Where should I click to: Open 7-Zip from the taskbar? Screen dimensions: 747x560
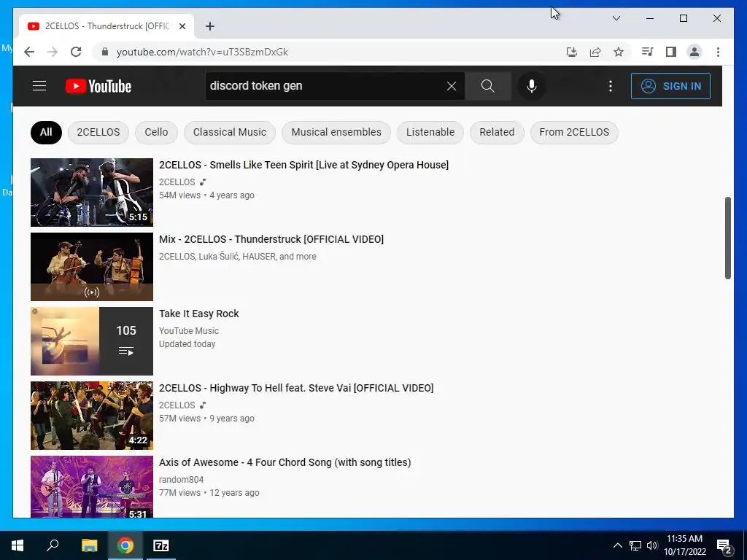pos(161,545)
